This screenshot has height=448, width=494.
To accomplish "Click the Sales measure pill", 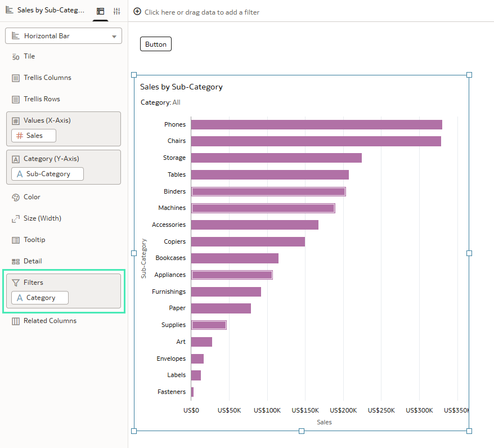I will coord(34,136).
